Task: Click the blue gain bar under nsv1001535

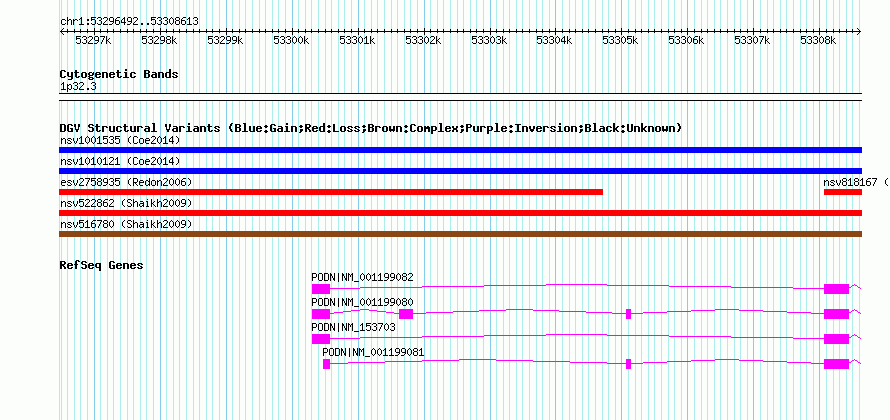Action: [460, 150]
